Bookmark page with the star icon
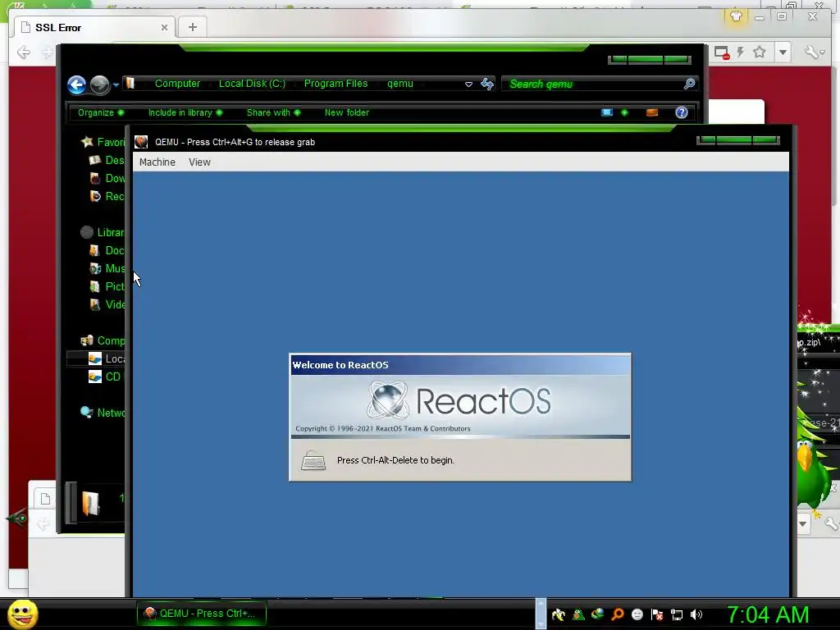Screen dimensions: 840x630 760,52
